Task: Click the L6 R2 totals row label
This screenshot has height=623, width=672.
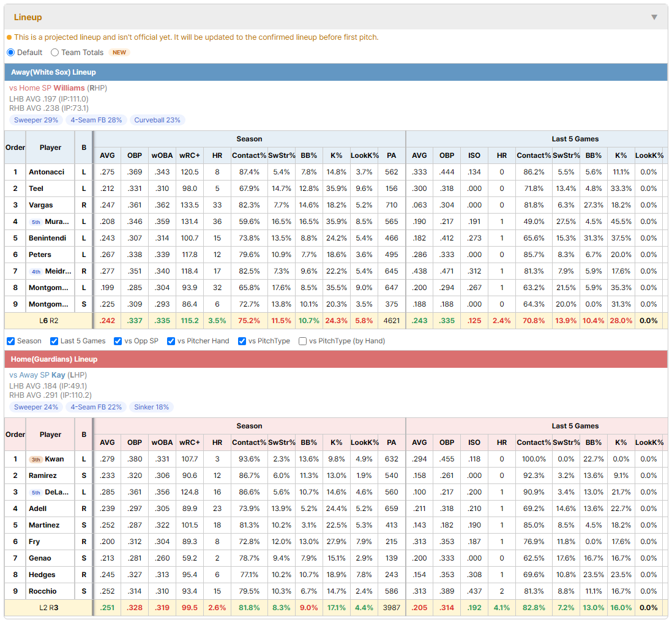Action: [x=48, y=321]
